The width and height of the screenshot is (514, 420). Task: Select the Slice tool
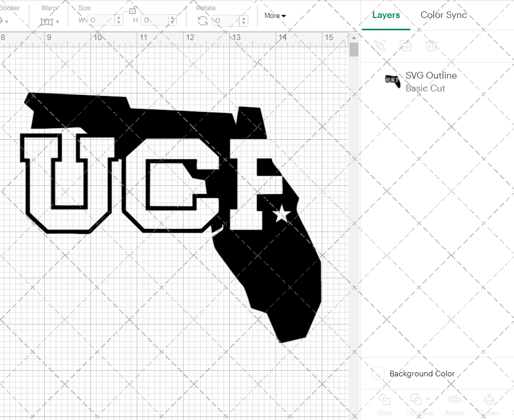coord(384,399)
